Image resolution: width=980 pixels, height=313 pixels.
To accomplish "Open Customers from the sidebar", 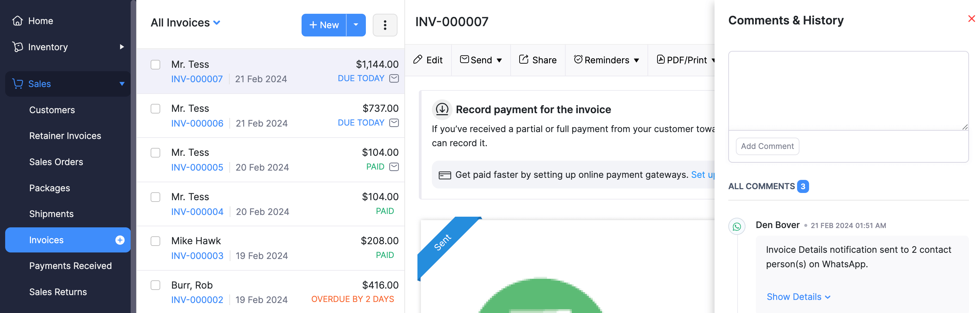I will click(52, 110).
